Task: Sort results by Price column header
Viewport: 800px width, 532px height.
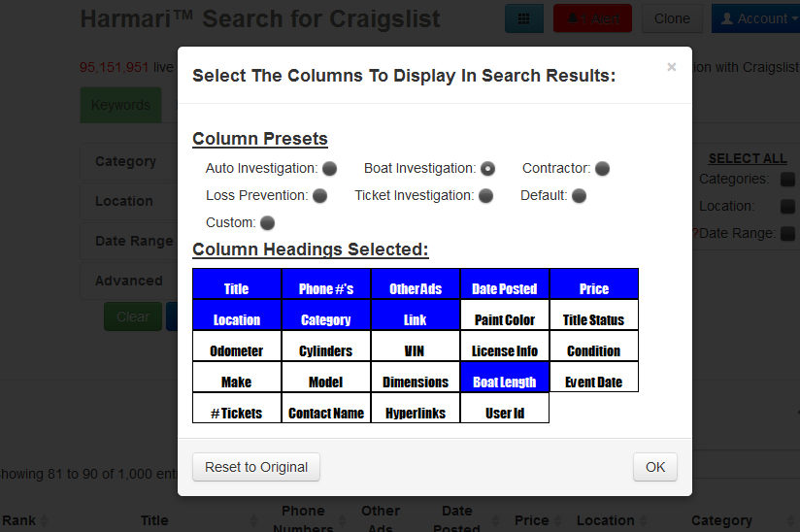Action: 538,520
